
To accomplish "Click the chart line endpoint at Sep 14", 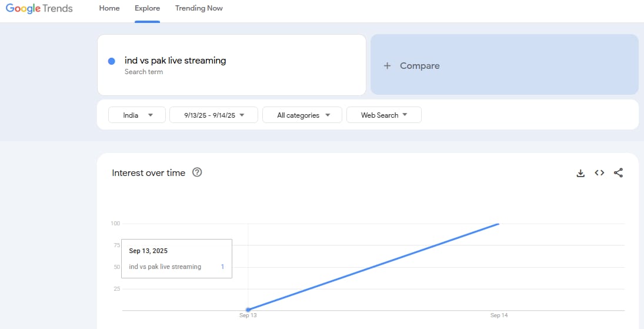I will click(x=498, y=224).
